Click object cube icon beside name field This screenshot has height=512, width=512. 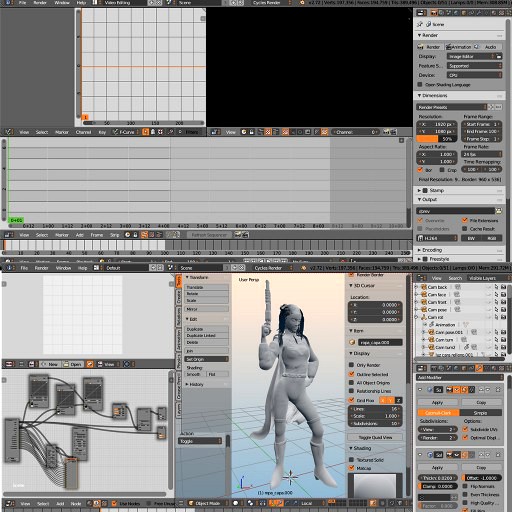coord(352,342)
